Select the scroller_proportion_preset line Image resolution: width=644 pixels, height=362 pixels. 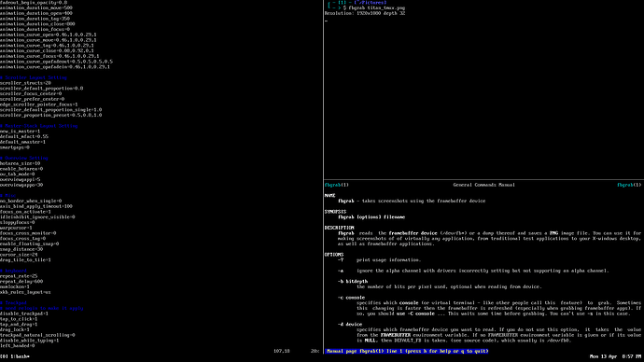(51, 116)
